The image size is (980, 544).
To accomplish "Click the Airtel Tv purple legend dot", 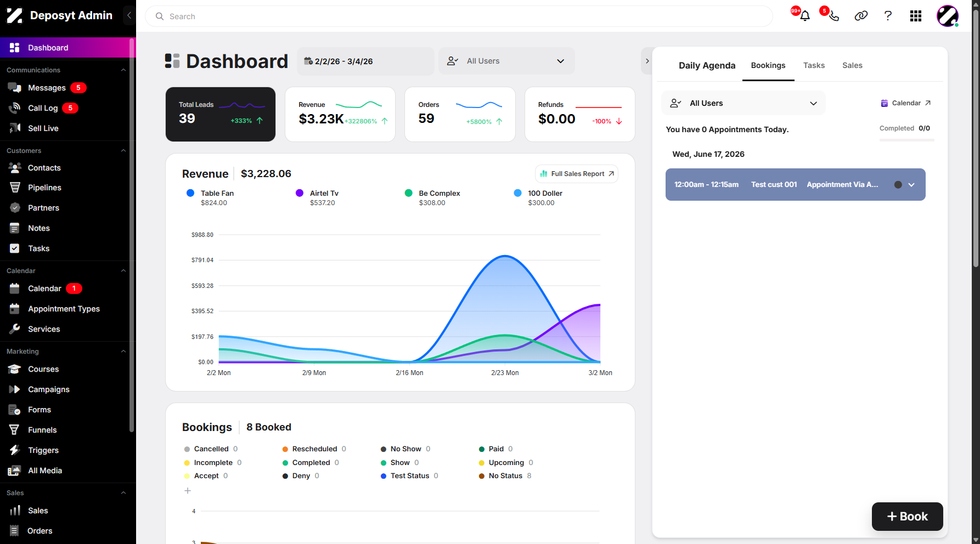I will 300,193.
